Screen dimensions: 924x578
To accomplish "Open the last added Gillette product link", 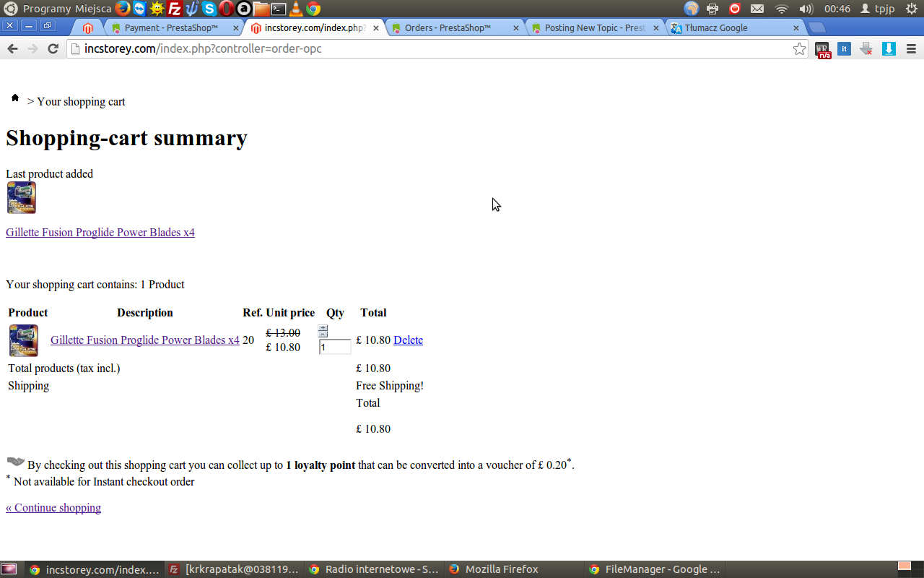I will coord(100,233).
